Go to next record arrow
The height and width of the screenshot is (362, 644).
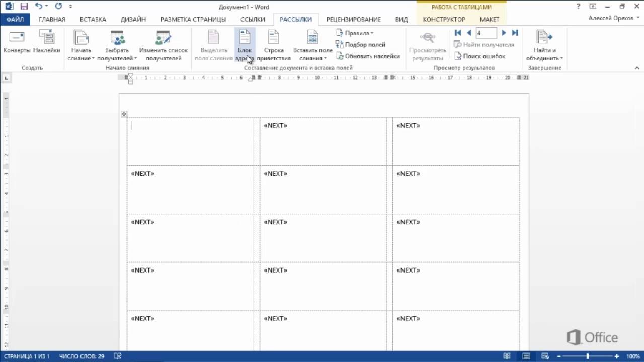coord(504,33)
